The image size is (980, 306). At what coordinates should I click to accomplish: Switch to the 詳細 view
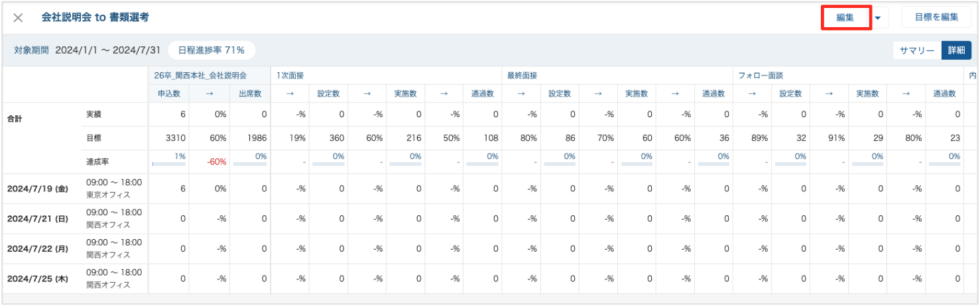click(956, 50)
